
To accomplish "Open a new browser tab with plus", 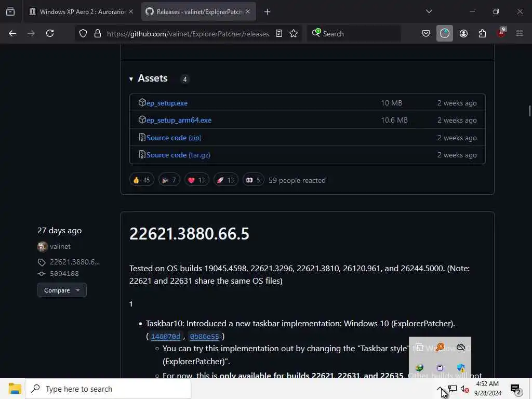I will tap(268, 12).
